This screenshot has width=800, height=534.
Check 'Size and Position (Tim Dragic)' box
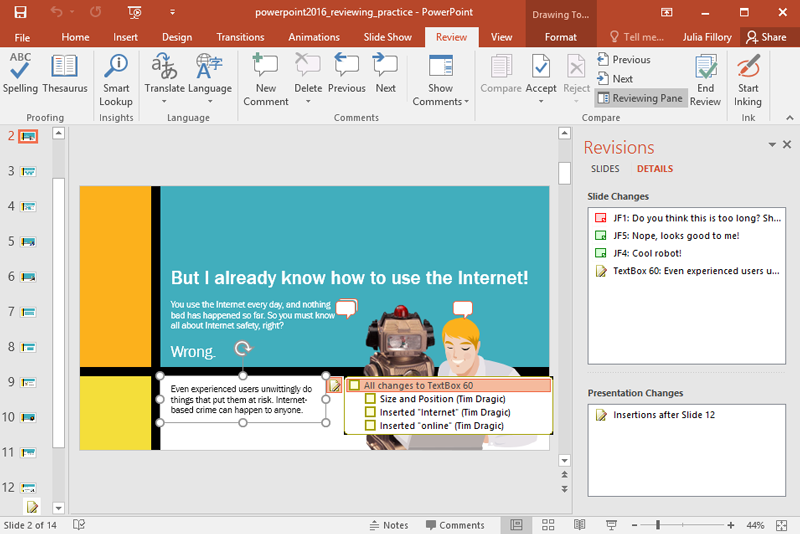point(370,399)
